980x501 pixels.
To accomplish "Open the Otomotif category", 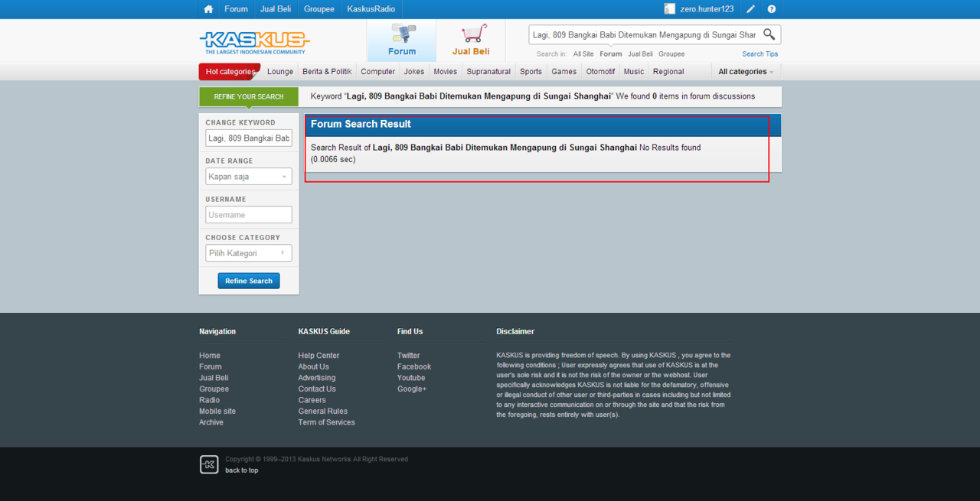I will (x=600, y=72).
